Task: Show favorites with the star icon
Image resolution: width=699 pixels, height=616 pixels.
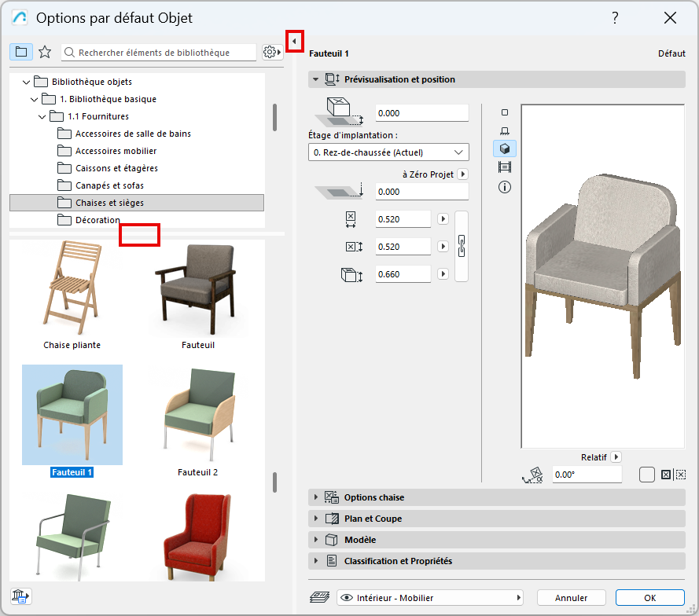Action: pyautogui.click(x=45, y=52)
